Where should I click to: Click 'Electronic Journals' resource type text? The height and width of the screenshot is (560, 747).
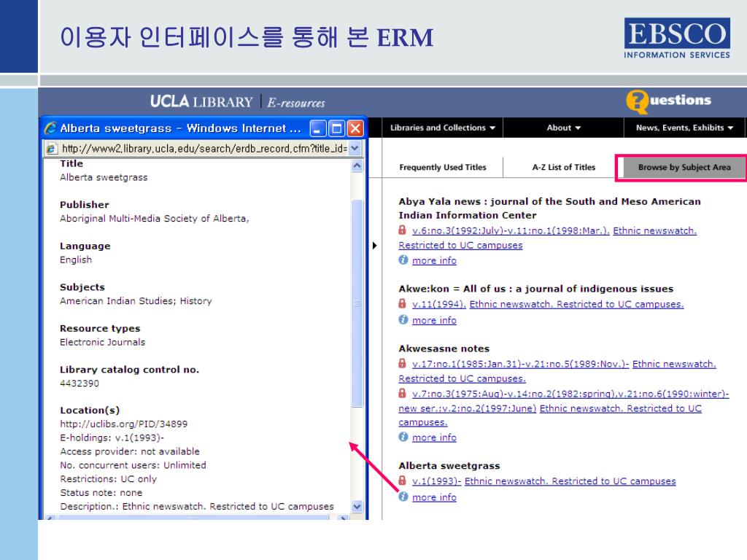[102, 343]
